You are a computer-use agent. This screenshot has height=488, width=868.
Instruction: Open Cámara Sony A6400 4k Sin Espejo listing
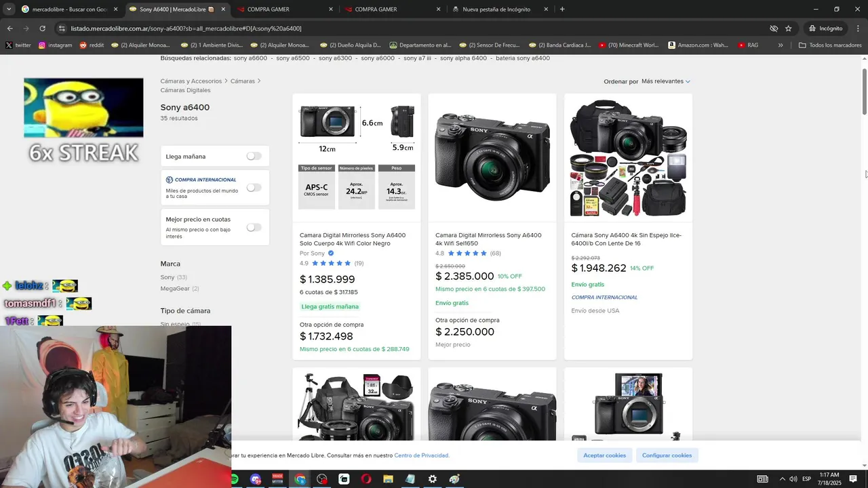(626, 239)
